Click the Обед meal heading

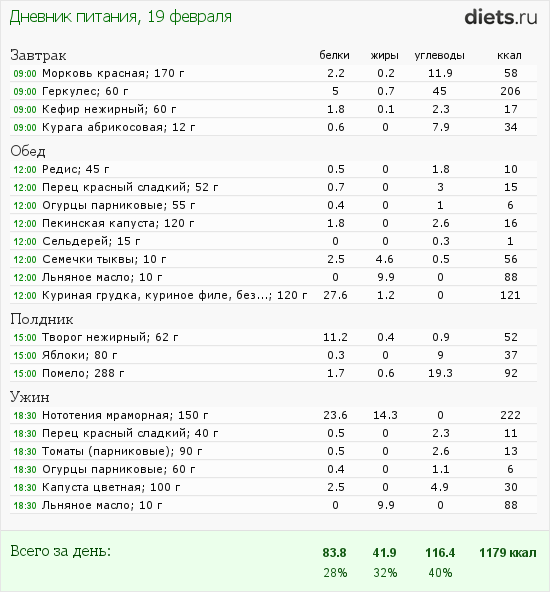point(28,151)
